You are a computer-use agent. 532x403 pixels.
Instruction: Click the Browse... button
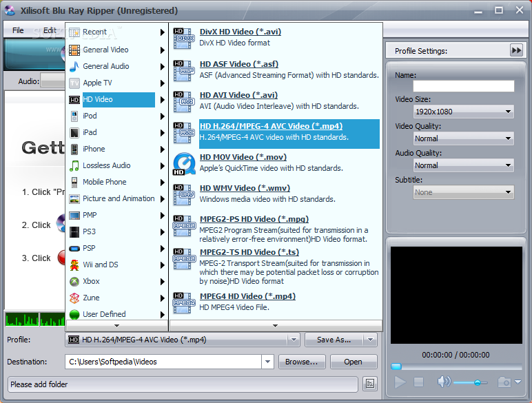pyautogui.click(x=302, y=362)
